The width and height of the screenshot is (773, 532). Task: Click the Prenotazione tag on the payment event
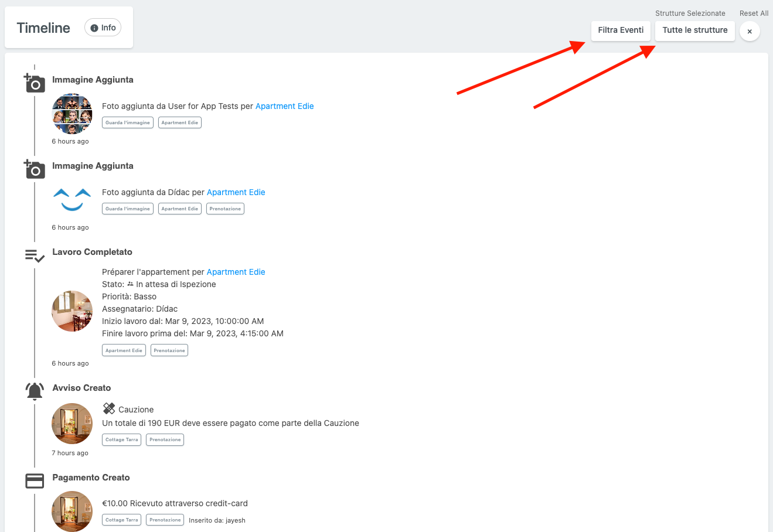[x=165, y=520]
